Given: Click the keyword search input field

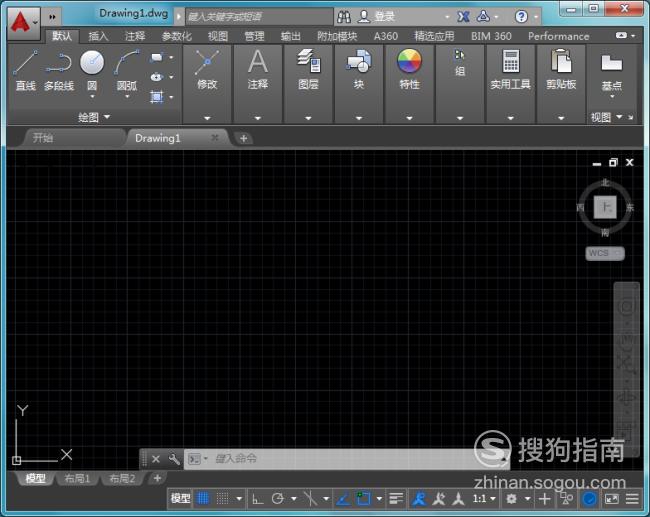Looking at the screenshot, I should tap(259, 17).
